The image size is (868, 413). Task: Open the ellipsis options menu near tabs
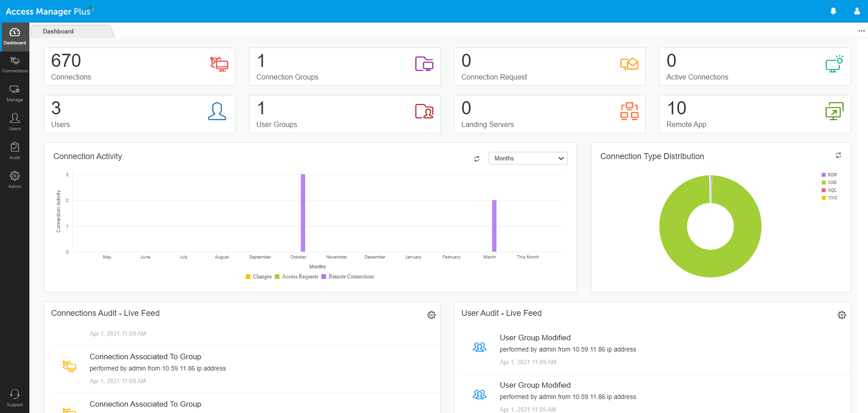(x=861, y=31)
